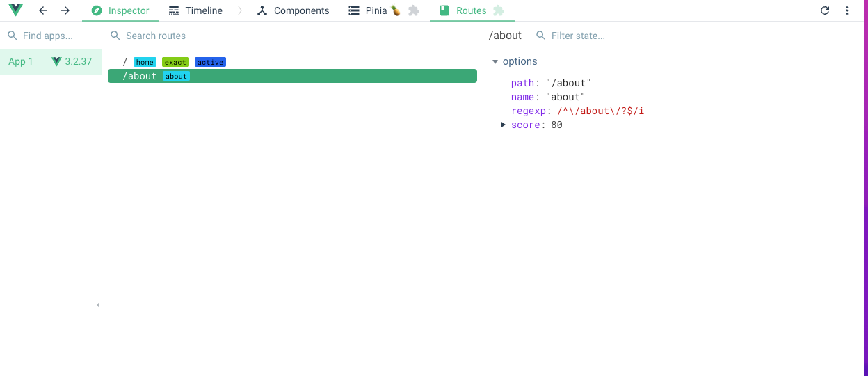Click the puzzle icon next to Routes

[498, 10]
